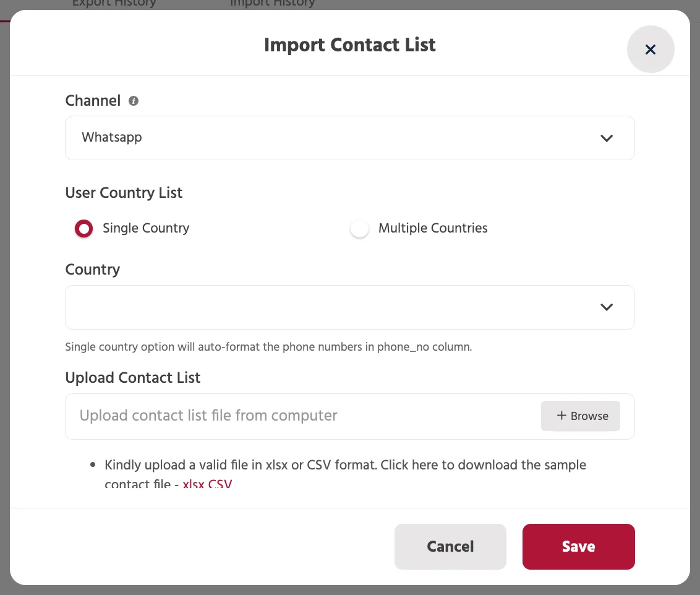This screenshot has width=700, height=595.
Task: Open the Channel selection dropdown
Action: point(350,137)
